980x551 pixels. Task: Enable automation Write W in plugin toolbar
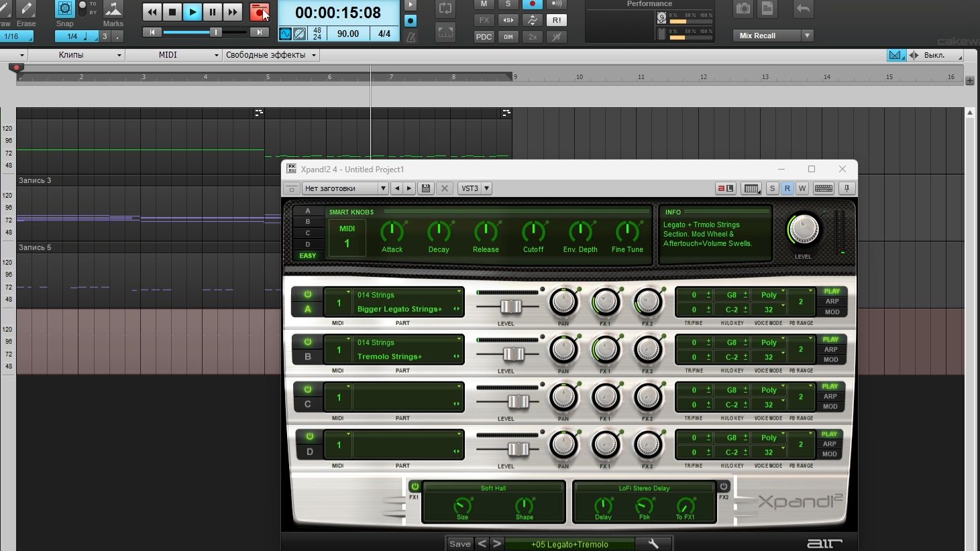(802, 188)
